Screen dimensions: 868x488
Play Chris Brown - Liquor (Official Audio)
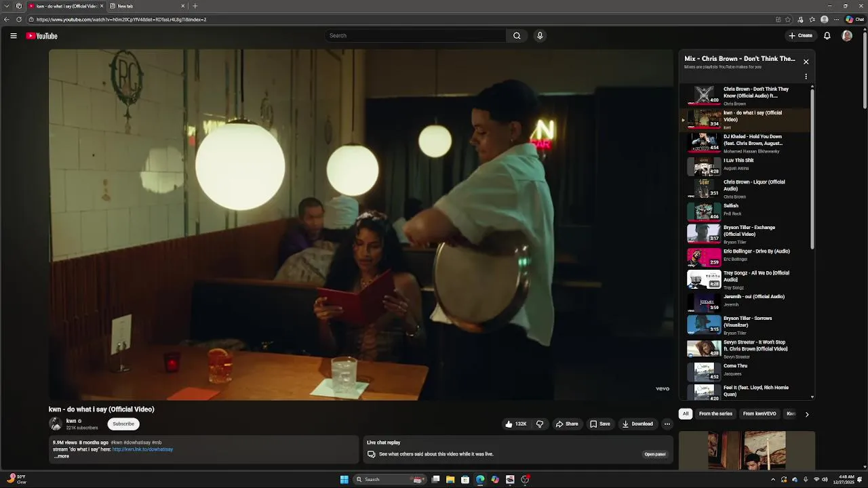point(746,188)
